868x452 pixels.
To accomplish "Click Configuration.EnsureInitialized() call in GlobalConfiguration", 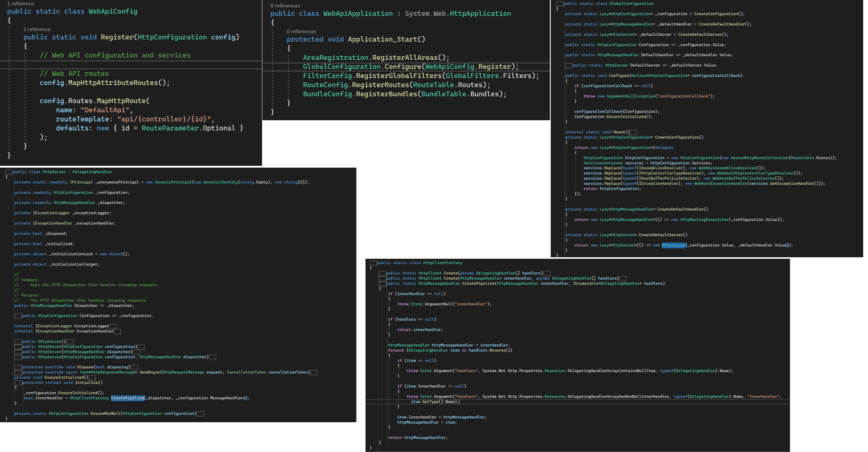I will [613, 117].
